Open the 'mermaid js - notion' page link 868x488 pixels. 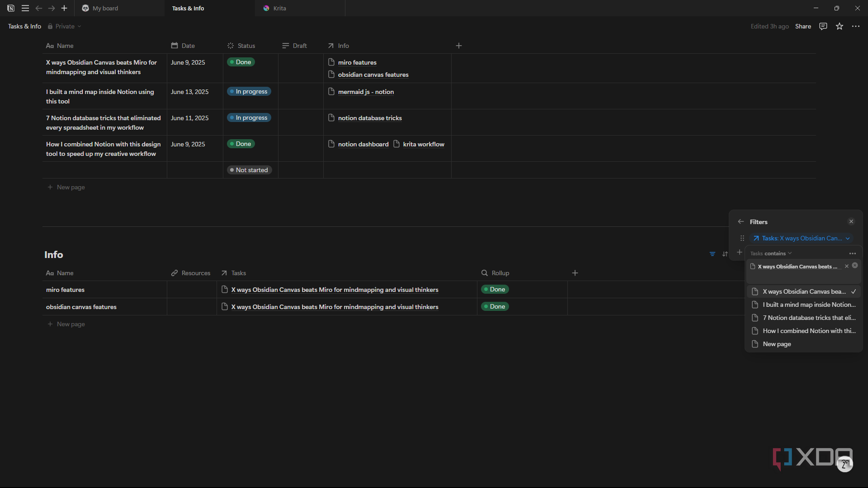point(366,92)
